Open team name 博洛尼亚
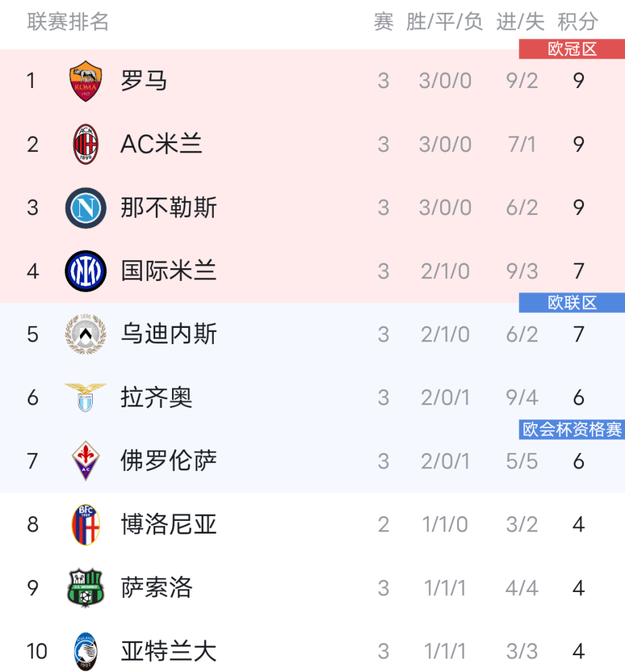625x672 pixels. (x=169, y=524)
